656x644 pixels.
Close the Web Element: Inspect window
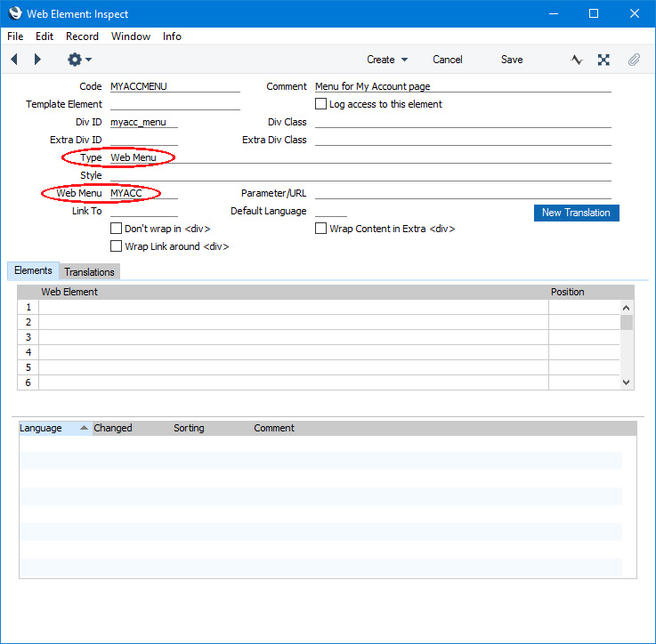(635, 14)
